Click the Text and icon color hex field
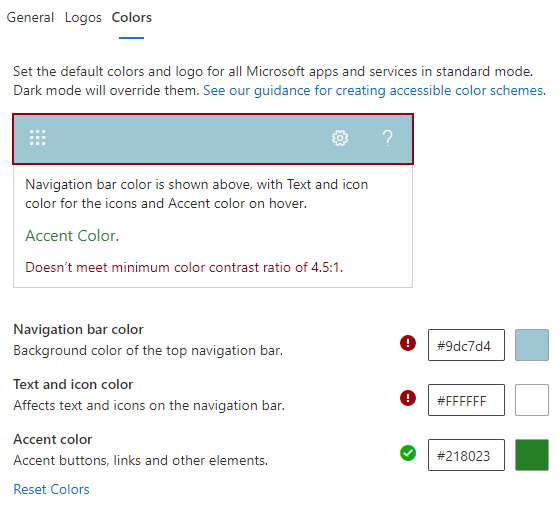This screenshot has height=513, width=559. coord(466,400)
